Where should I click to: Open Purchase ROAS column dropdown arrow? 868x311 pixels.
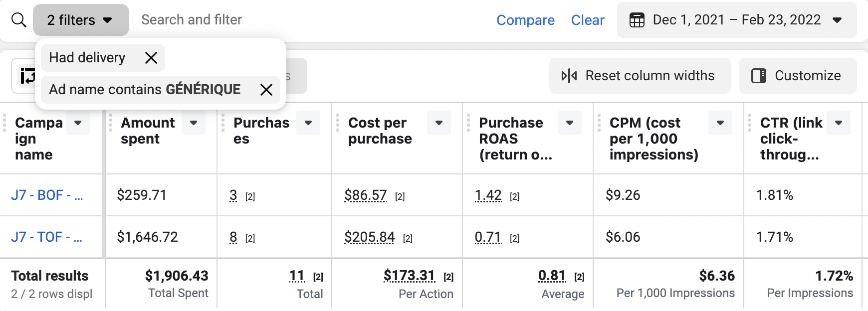click(570, 123)
